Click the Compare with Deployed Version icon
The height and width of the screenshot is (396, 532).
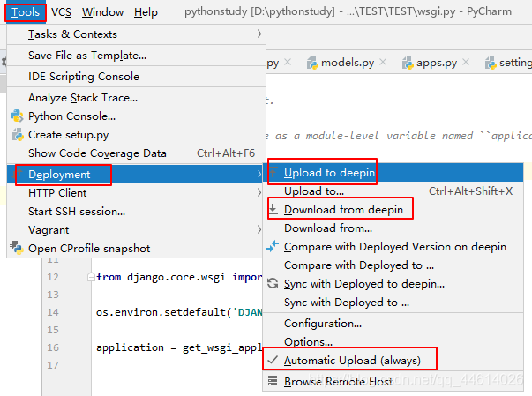point(273,246)
